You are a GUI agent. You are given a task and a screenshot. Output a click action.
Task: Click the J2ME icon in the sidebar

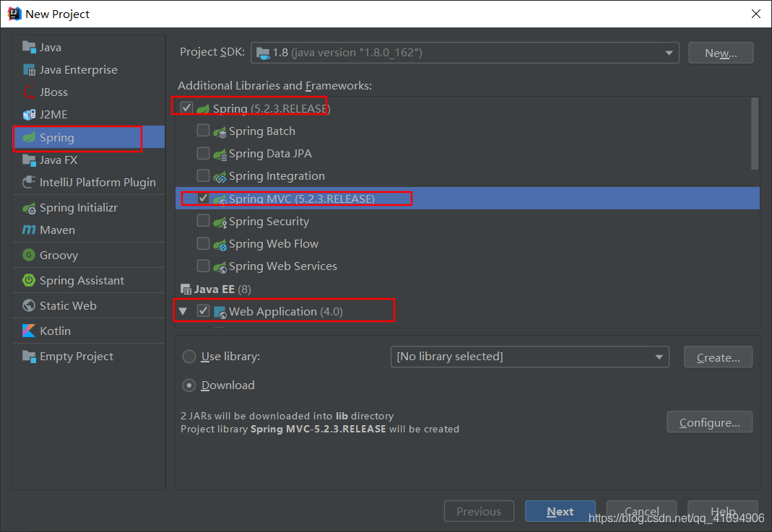coord(29,115)
